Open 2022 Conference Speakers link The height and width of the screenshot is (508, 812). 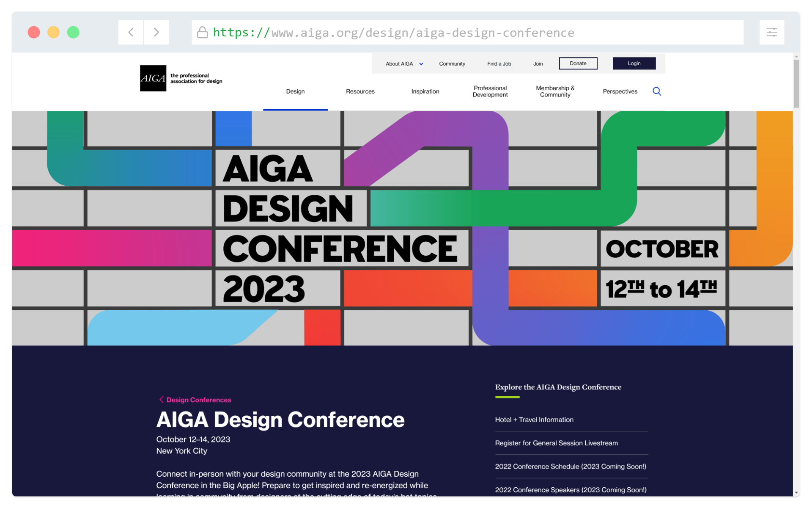tap(571, 489)
